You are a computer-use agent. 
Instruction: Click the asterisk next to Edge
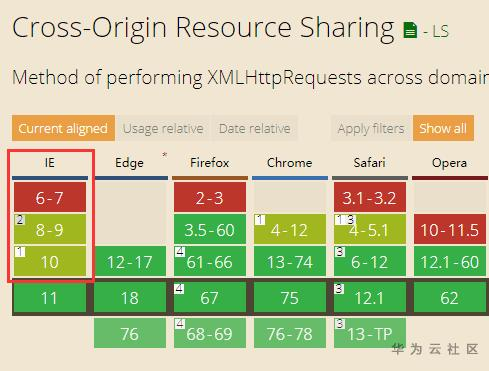click(x=164, y=155)
